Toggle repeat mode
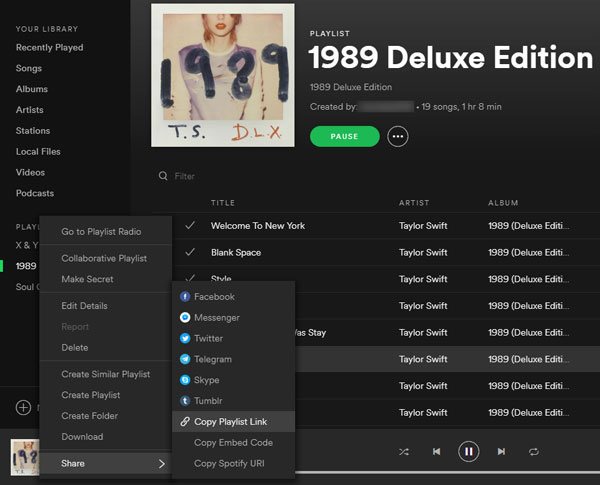600x485 pixels. pos(534,452)
